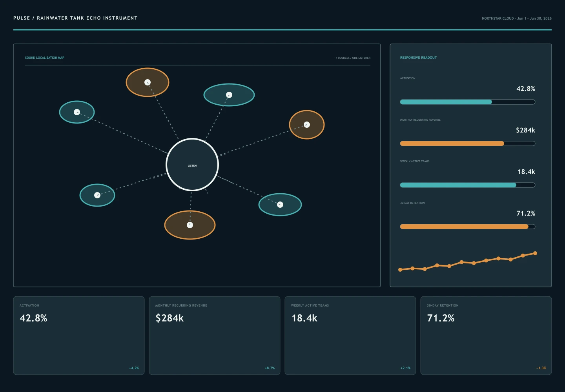Click the '30-Day Retention' label on bottom card

443,305
